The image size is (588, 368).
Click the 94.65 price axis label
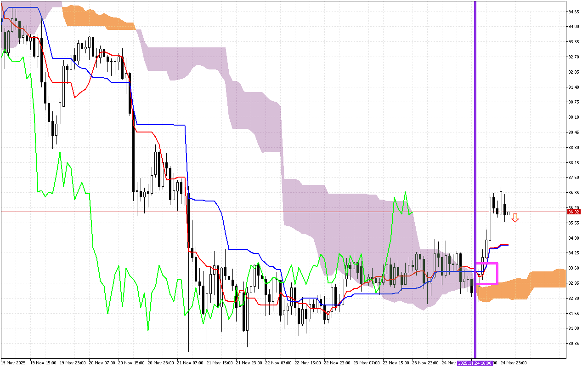click(573, 11)
